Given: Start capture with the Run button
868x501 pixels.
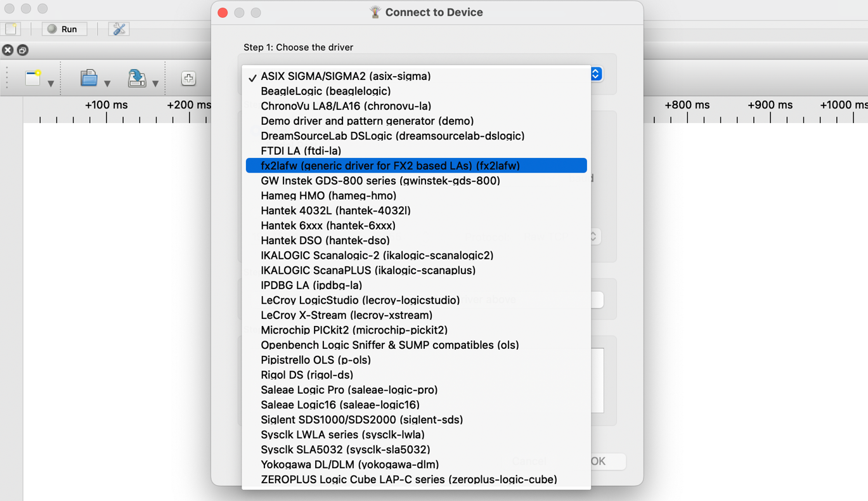Looking at the screenshot, I should point(64,29).
